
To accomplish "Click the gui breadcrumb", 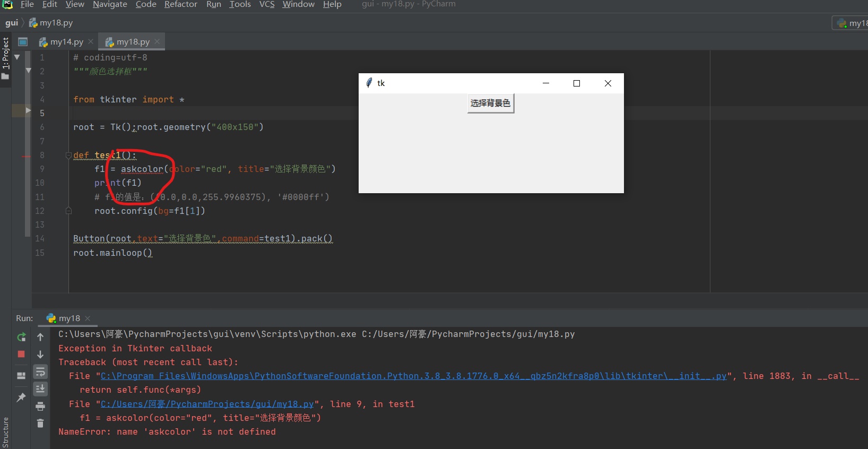I will pos(12,23).
